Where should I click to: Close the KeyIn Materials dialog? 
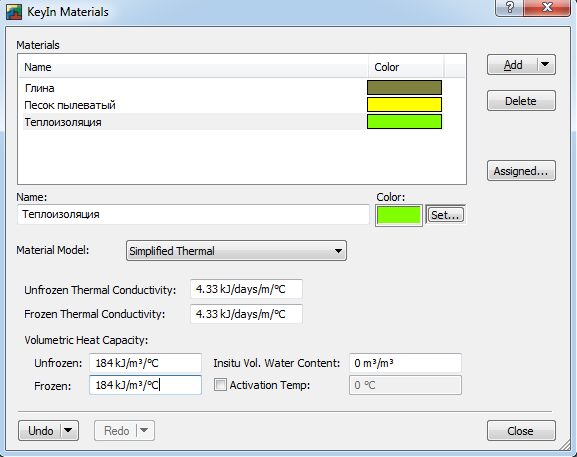[x=521, y=431]
